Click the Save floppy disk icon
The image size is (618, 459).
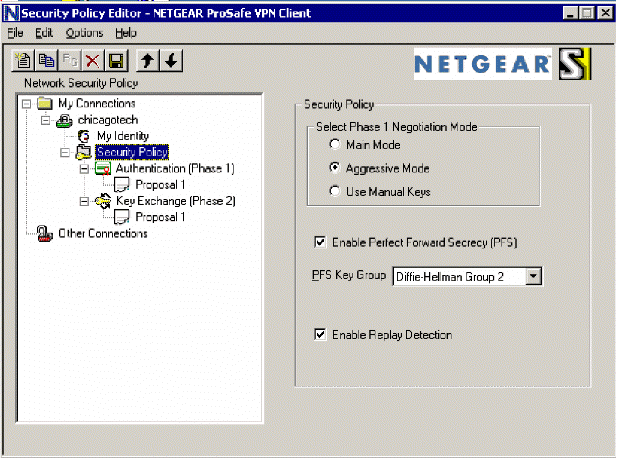[x=116, y=61]
